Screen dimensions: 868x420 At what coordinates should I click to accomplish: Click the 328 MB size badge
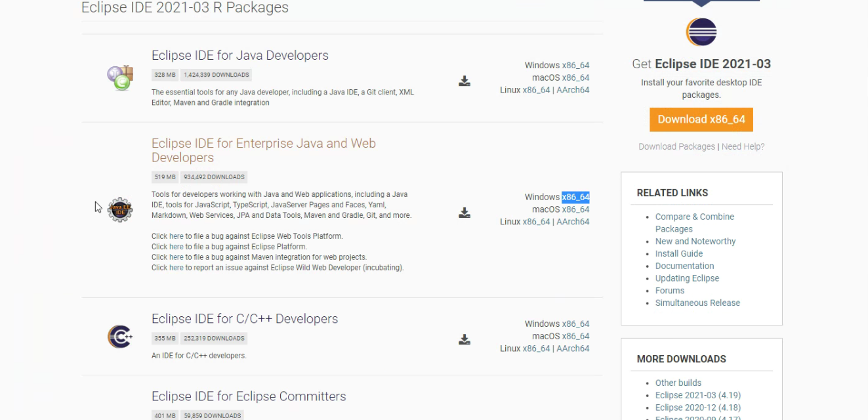(x=165, y=75)
